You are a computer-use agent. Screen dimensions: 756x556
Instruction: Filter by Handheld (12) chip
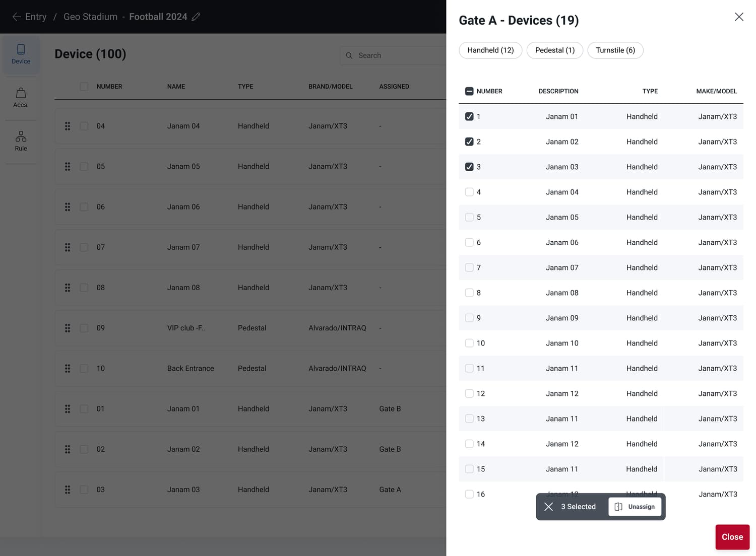pyautogui.click(x=490, y=50)
